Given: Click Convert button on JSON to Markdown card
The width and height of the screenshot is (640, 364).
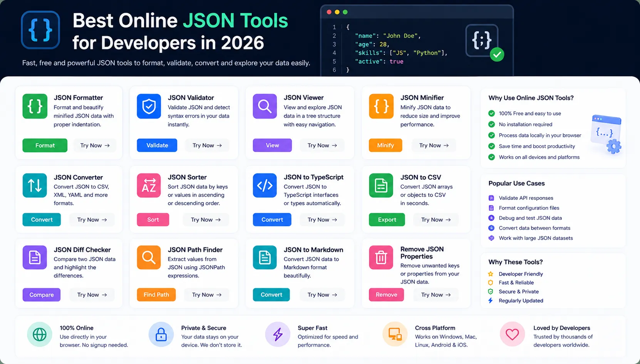Looking at the screenshot, I should [271, 295].
